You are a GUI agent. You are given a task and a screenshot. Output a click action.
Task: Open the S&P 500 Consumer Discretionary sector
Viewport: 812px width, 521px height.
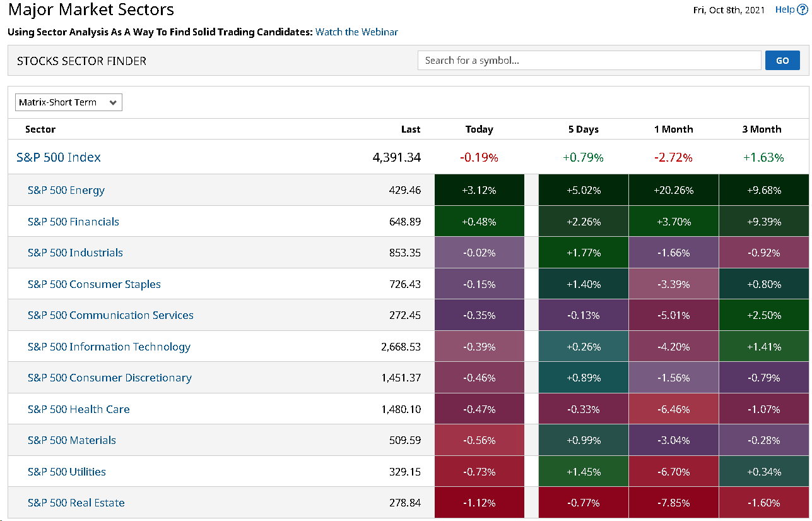click(x=110, y=378)
